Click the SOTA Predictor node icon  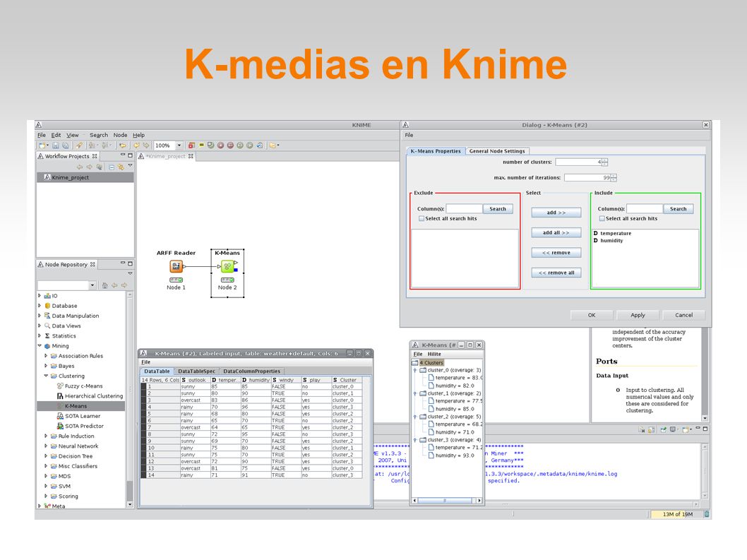pos(60,426)
